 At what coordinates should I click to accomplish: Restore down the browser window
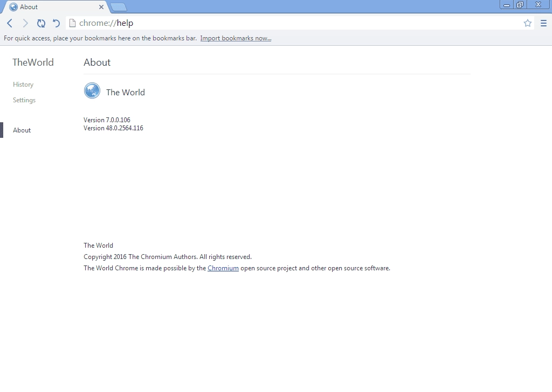tap(520, 4)
